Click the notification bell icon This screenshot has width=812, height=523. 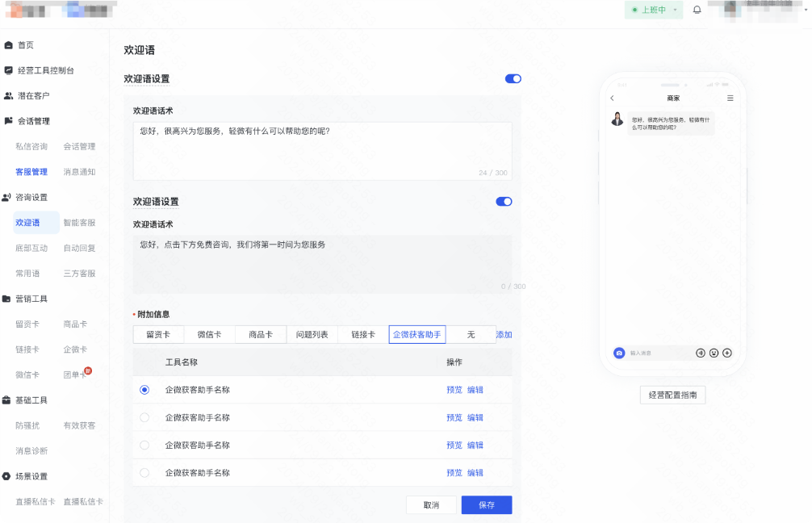coord(697,10)
